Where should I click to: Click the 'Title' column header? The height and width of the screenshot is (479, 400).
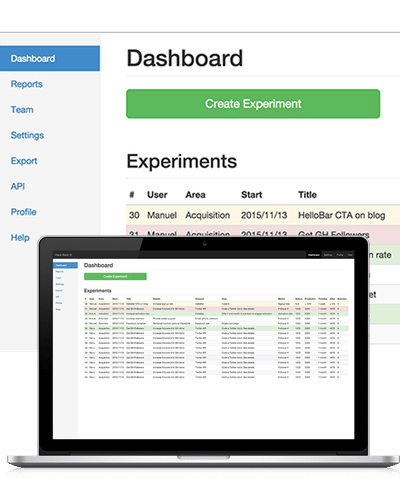(x=307, y=195)
